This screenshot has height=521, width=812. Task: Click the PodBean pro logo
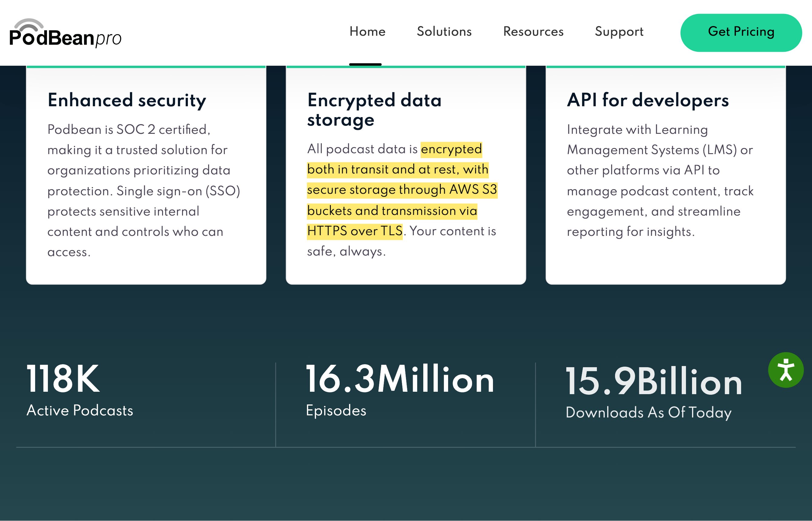[65, 33]
